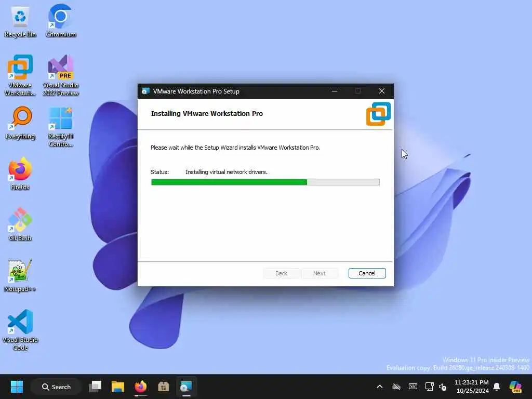Screen dimensions: 532x399
Task: Open the notifications bell icon
Action: pos(497,387)
